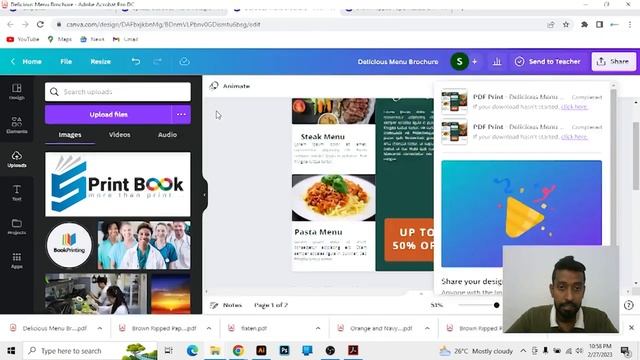Open the Notes panel icon

point(214,305)
